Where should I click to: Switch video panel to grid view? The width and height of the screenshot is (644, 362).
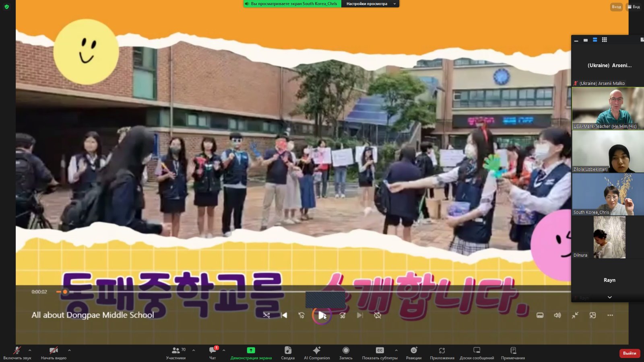604,40
